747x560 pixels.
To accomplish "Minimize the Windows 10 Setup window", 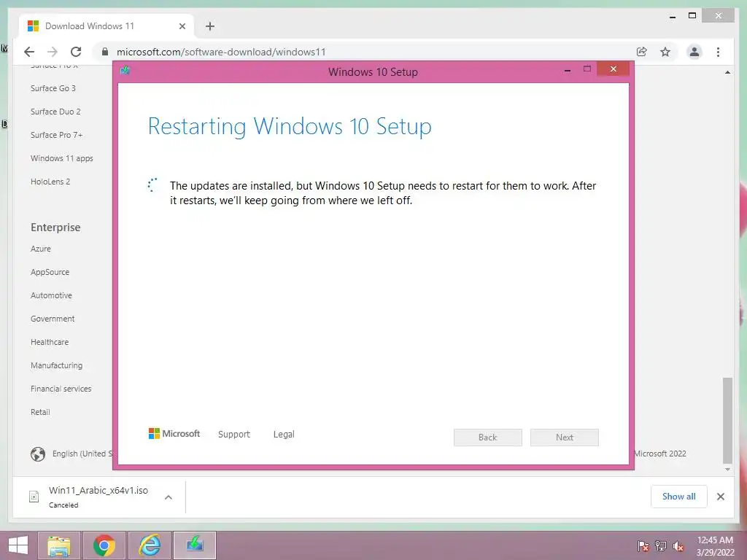I will pos(568,69).
